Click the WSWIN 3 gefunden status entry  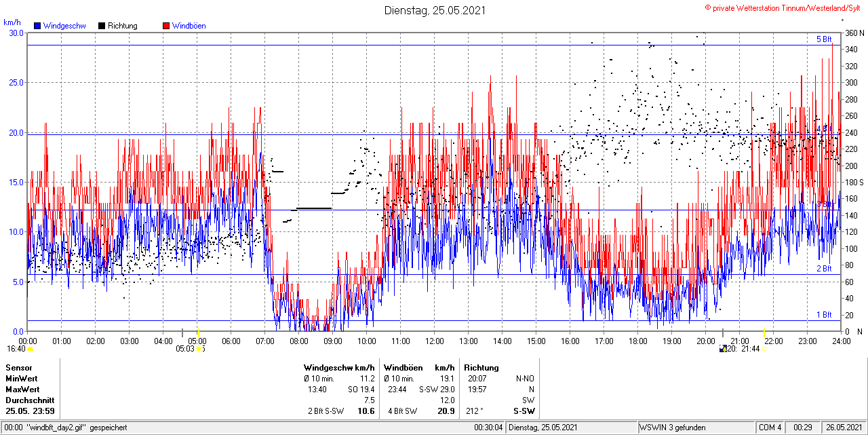(x=673, y=428)
